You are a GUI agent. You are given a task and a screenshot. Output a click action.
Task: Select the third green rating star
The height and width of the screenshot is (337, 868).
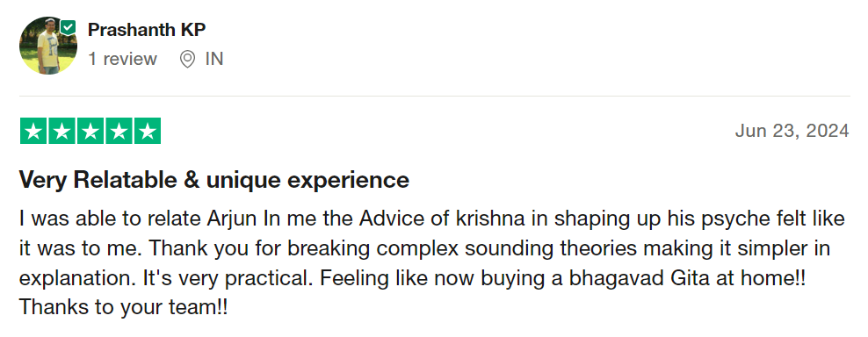(x=90, y=131)
